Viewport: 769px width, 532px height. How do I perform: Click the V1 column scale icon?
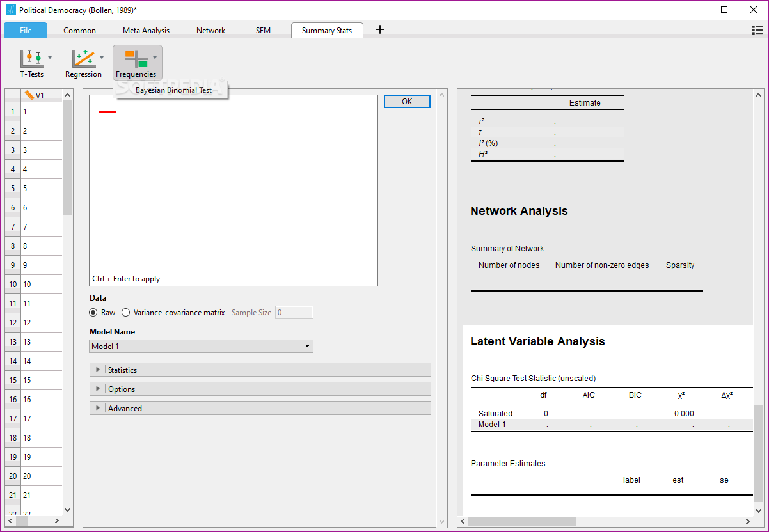29,95
